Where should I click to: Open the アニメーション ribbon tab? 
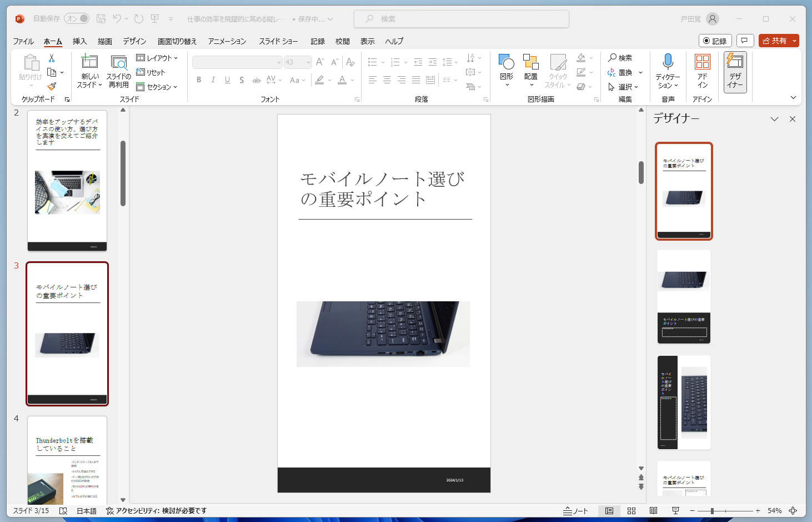click(x=227, y=41)
